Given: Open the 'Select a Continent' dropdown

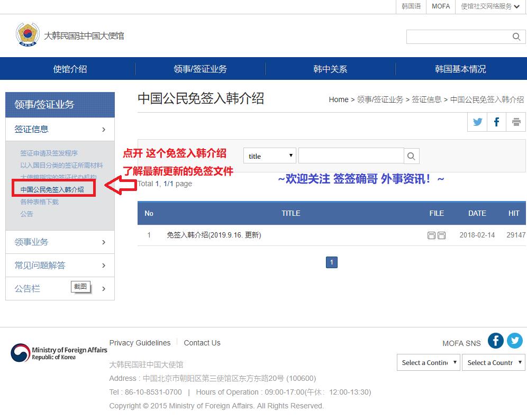Looking at the screenshot, I should [x=428, y=362].
